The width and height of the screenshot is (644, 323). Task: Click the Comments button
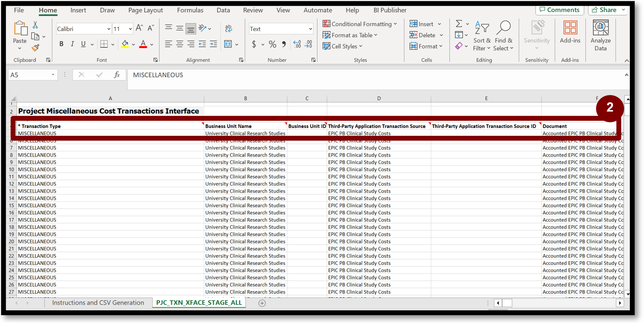pos(560,10)
